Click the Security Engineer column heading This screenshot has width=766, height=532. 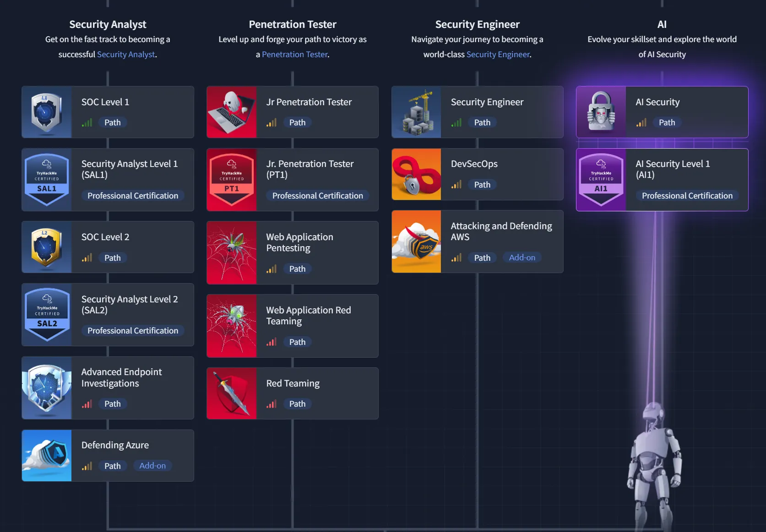point(478,24)
